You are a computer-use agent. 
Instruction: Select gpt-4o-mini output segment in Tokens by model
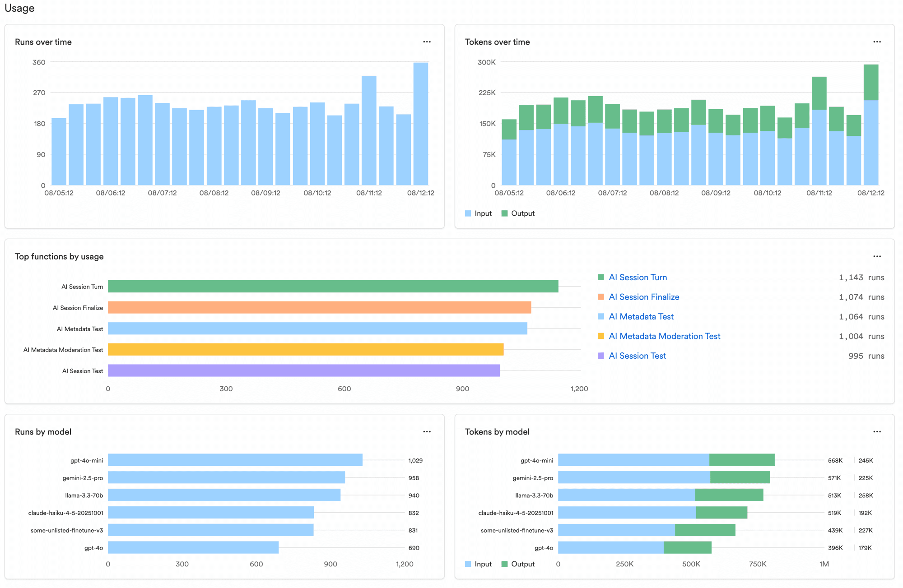(742, 460)
